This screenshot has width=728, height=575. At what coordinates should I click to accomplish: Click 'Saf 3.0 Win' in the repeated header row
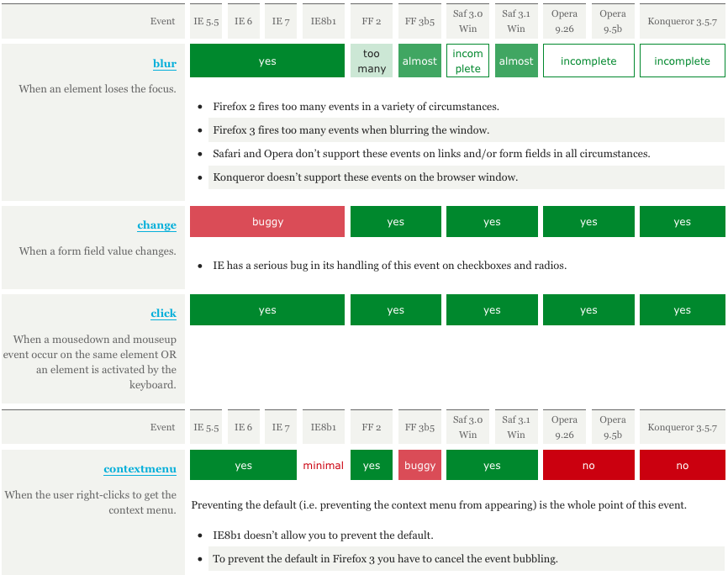tap(467, 427)
